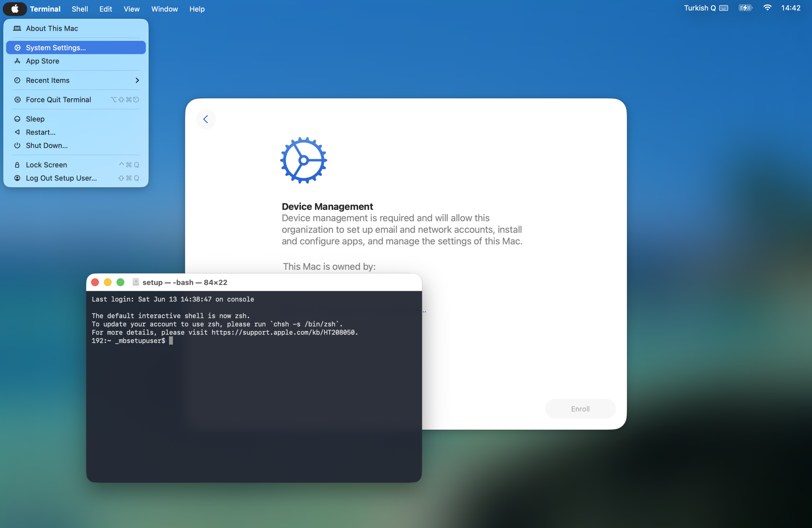Open the Window menu
This screenshot has height=528, width=812.
(x=164, y=9)
